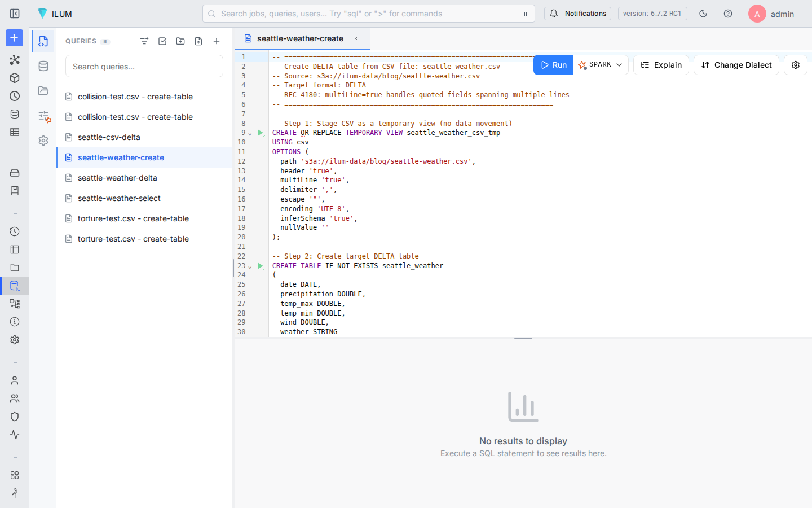Image resolution: width=812 pixels, height=508 pixels.
Task: Collapse code fold at line 9
Action: click(250, 134)
